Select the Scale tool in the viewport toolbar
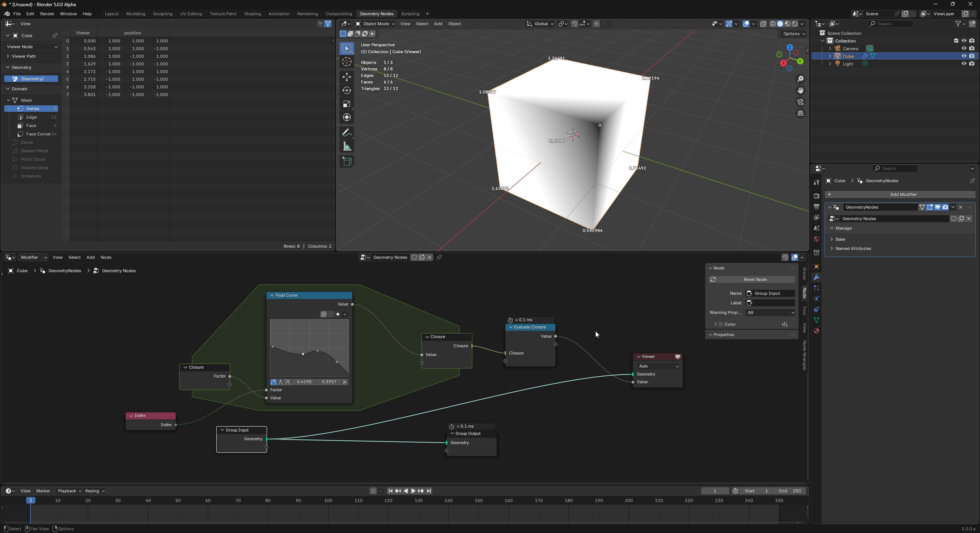980x533 pixels. 346,104
